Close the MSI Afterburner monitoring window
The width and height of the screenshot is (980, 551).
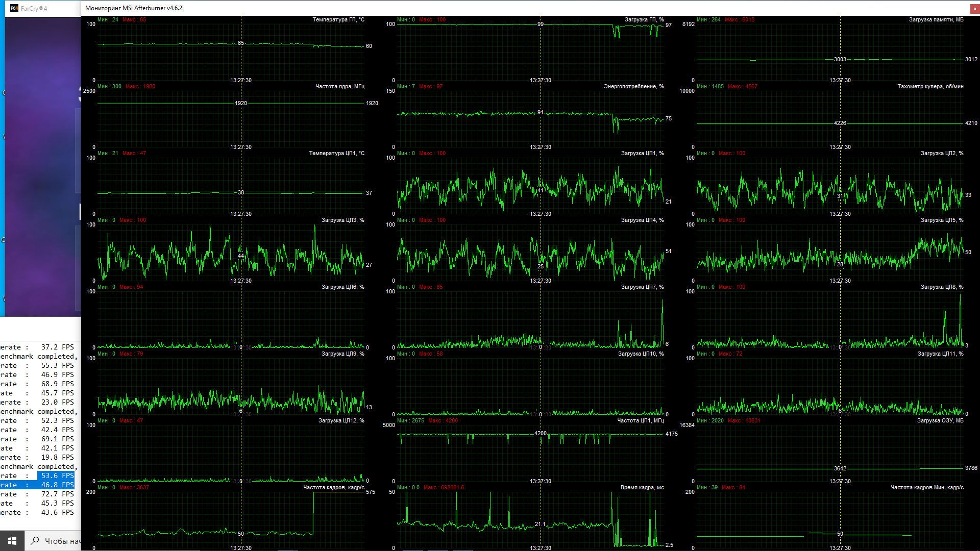click(974, 9)
